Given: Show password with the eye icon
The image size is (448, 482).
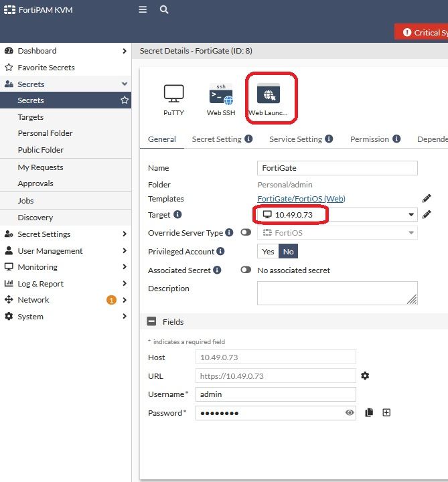Looking at the screenshot, I should [x=350, y=412].
